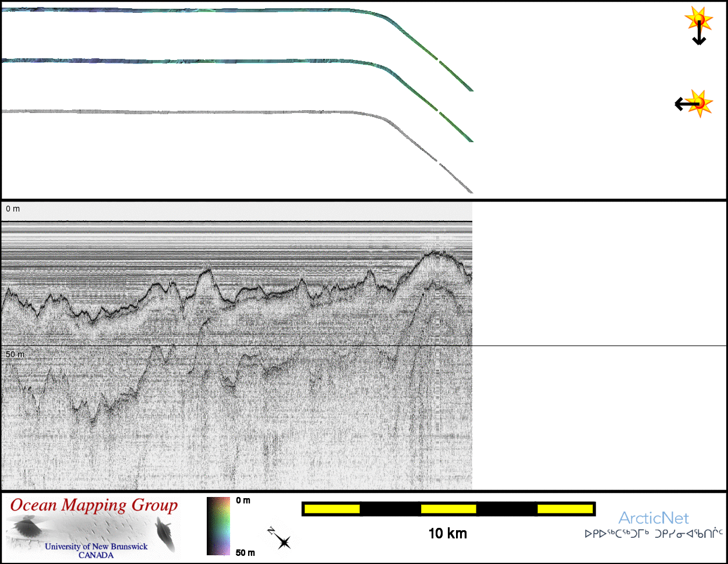
Task: Click the depth color scale swatch
Action: tap(218, 526)
